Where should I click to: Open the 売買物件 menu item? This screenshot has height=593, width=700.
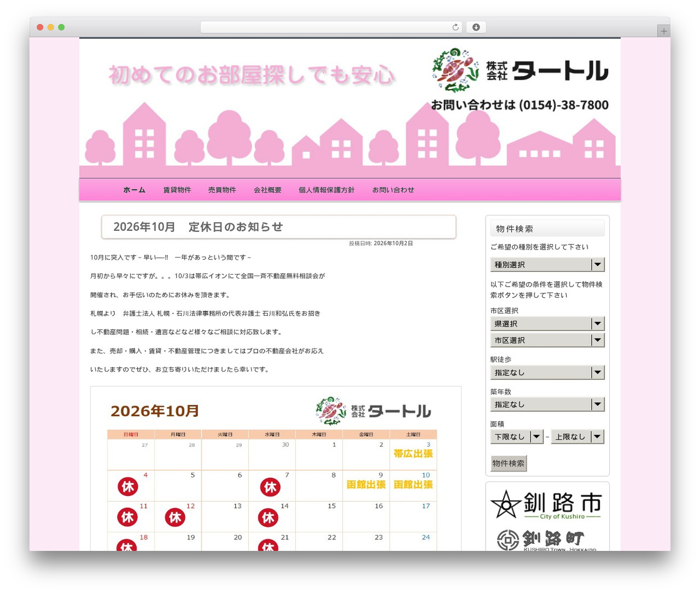[x=222, y=190]
